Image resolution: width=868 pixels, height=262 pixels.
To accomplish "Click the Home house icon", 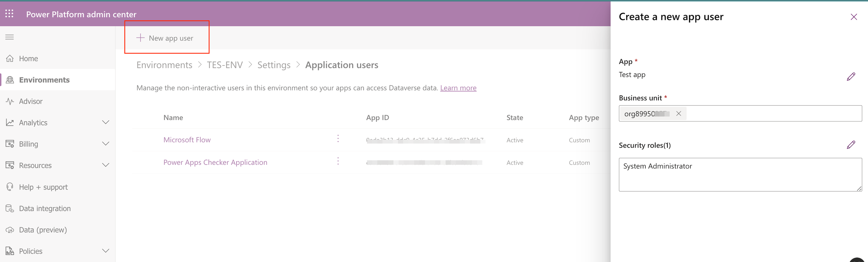I will click(x=10, y=59).
